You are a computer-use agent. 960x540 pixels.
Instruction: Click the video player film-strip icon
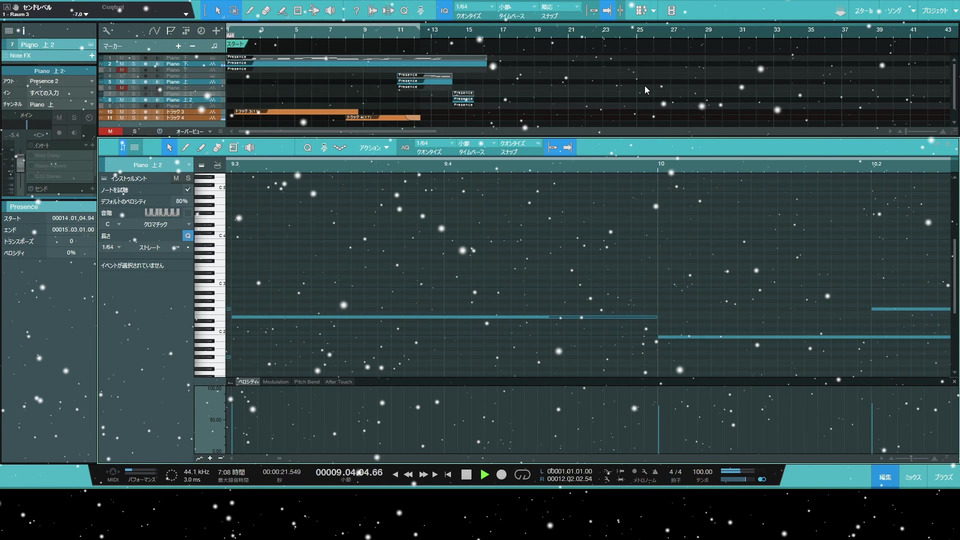(671, 10)
